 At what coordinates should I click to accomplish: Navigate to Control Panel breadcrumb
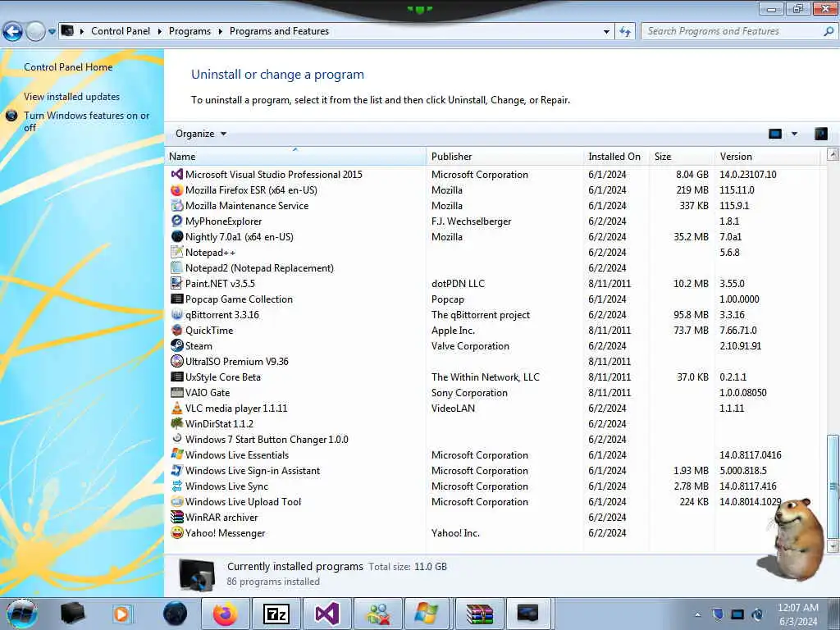coord(121,31)
